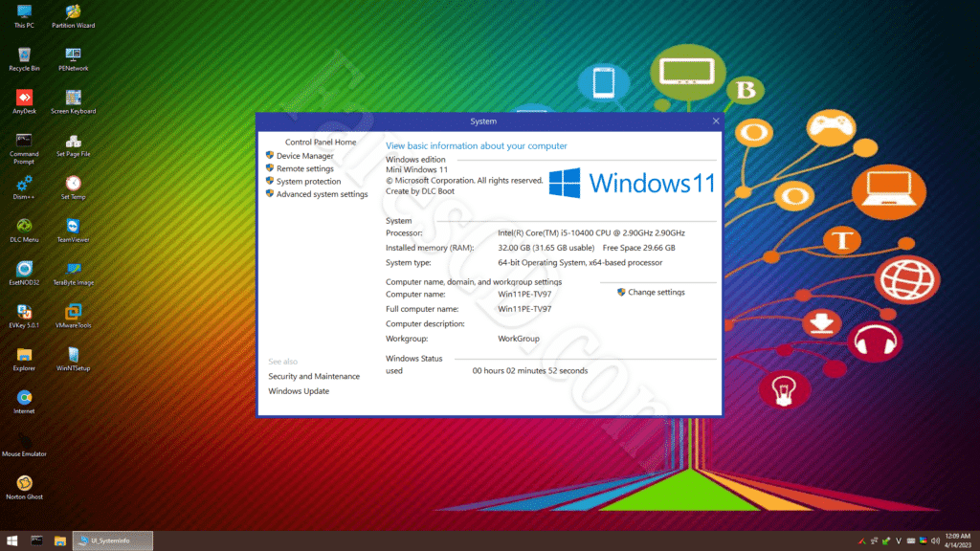Click the Computer name value Win11PE-TV97
Image resolution: width=980 pixels, height=551 pixels.
[x=524, y=295]
